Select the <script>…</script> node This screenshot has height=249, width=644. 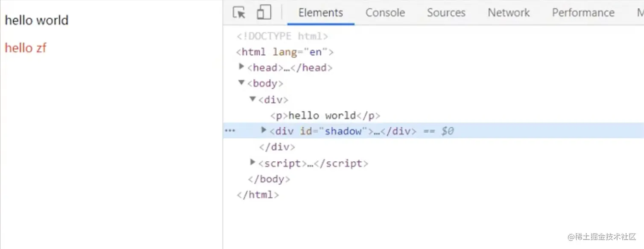tap(313, 163)
